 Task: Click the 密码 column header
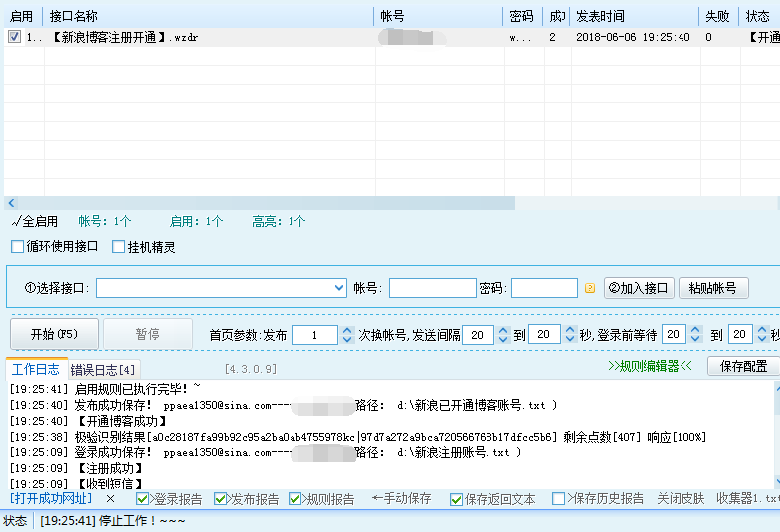click(523, 16)
